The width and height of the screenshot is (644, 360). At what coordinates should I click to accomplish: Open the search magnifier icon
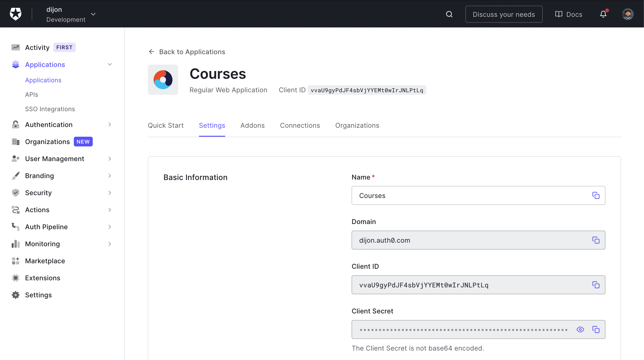(x=449, y=14)
